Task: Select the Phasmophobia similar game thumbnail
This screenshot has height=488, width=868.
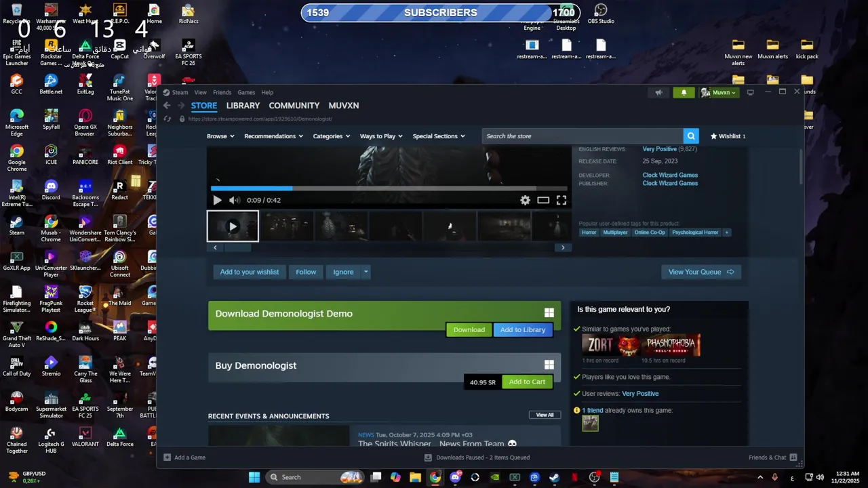Action: [x=671, y=346]
